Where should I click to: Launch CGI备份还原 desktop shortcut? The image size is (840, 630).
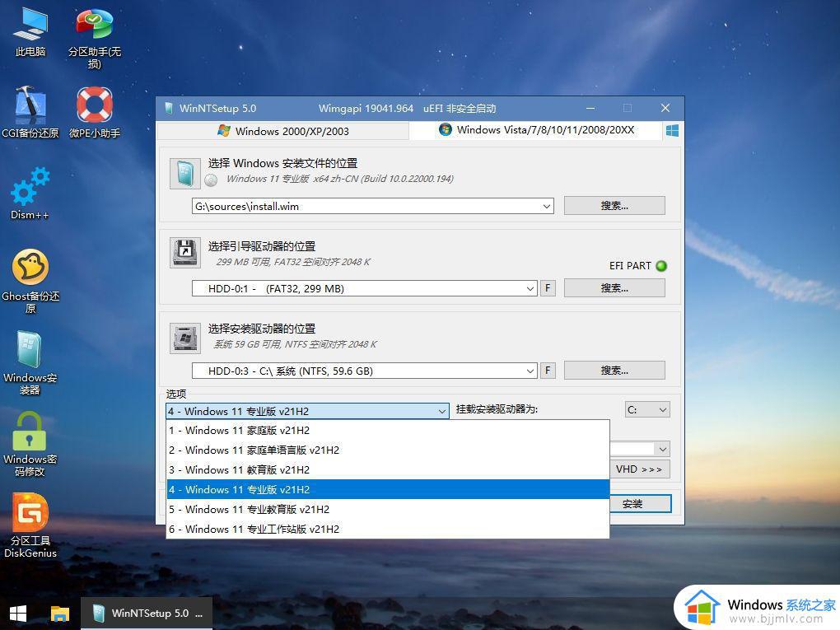click(x=30, y=111)
